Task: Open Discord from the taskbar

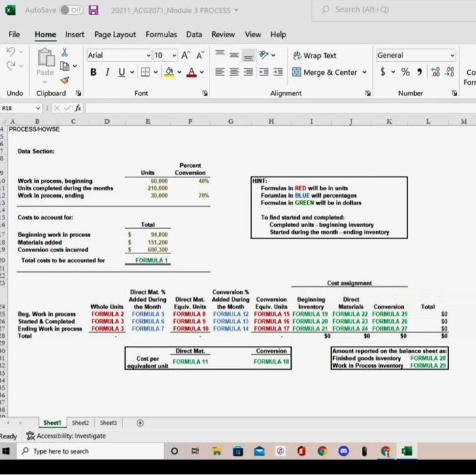Action: click(x=343, y=451)
